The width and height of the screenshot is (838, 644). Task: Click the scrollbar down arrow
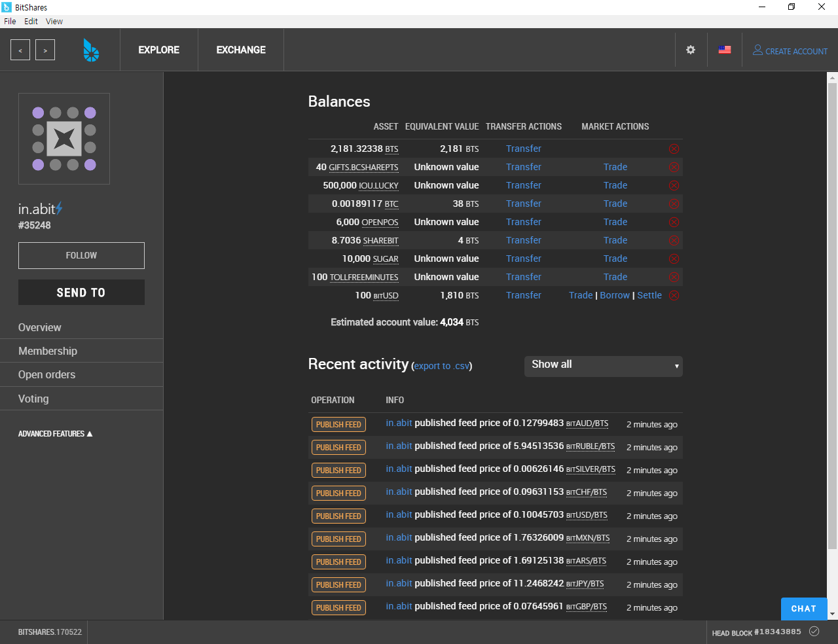click(x=832, y=615)
